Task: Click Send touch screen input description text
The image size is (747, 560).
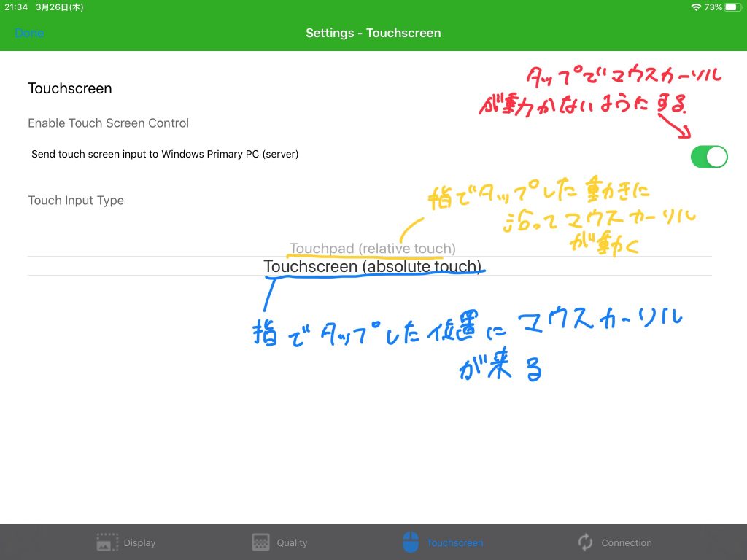Action: coord(165,154)
